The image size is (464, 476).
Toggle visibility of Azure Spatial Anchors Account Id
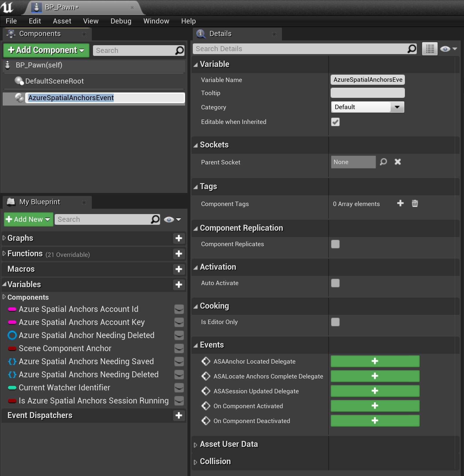coord(179,309)
